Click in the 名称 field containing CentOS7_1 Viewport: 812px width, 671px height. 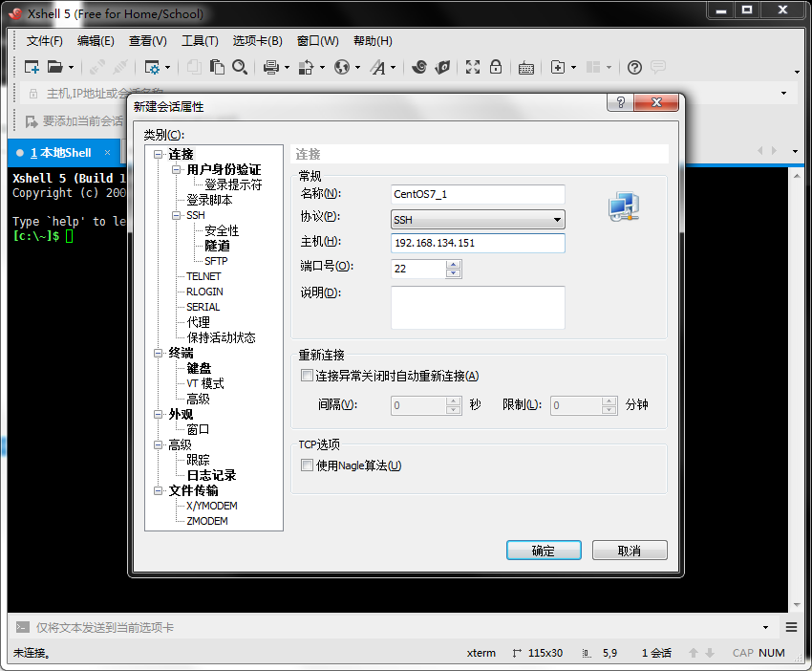tap(478, 194)
